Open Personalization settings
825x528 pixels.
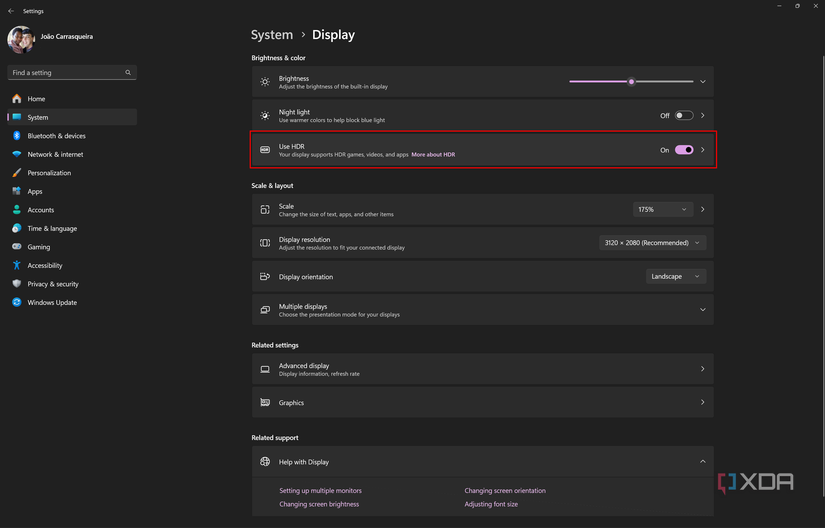pyautogui.click(x=72, y=172)
